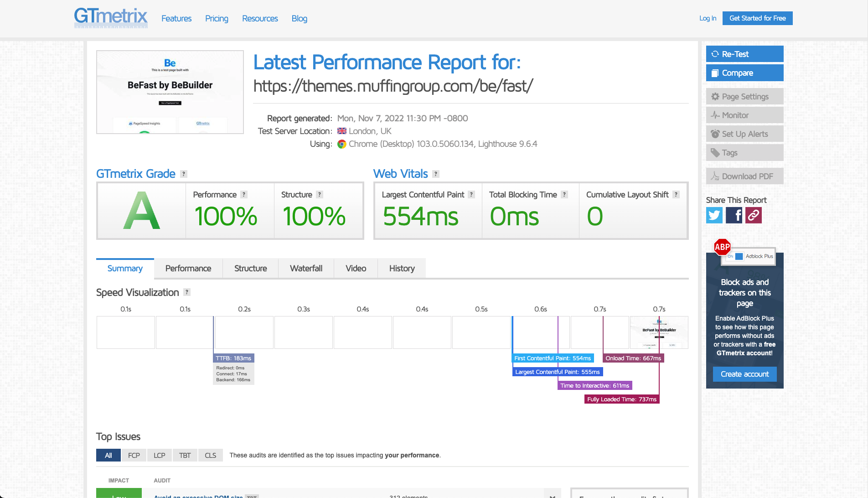Open Speed Visualization help icon
This screenshot has height=498, width=868.
point(187,292)
